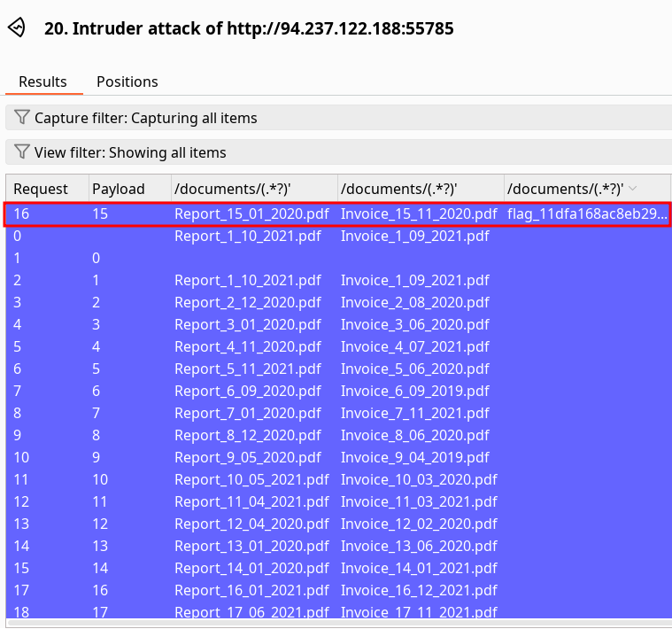Switch to the Results tab
This screenshot has height=629, width=672.
coord(42,82)
